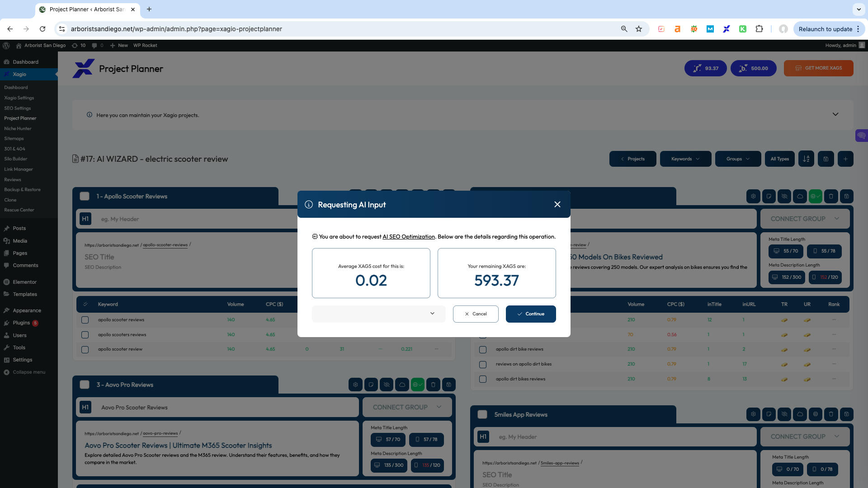
Task: Click Relaunch to update in Chrome
Action: tap(825, 29)
